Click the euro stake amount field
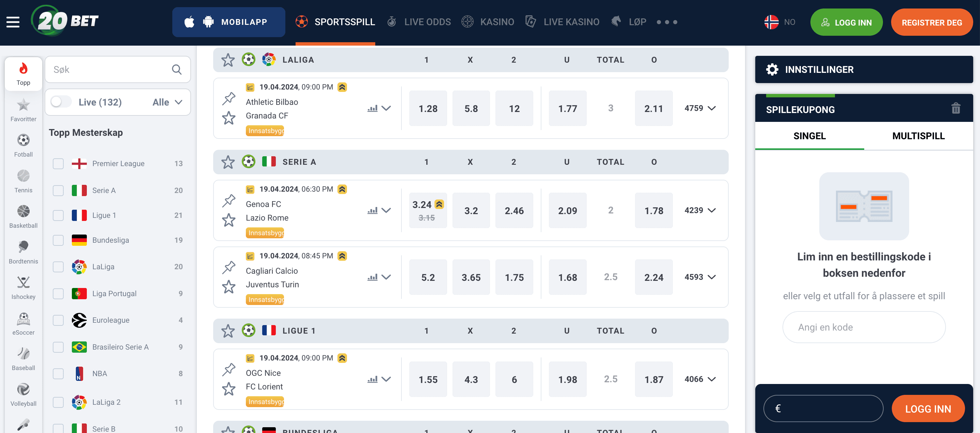Screen dimensions: 980x433 [x=823, y=409]
